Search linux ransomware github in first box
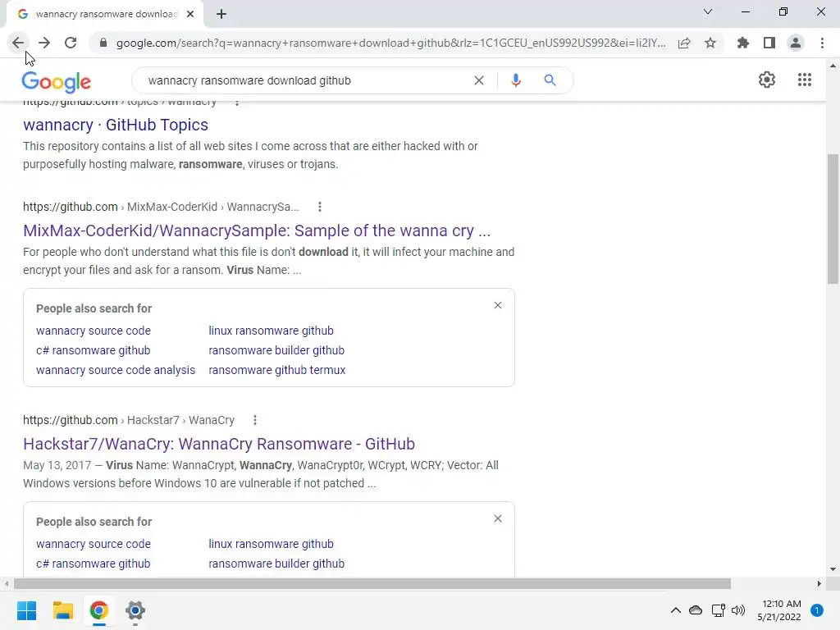This screenshot has width=840, height=630. (271, 331)
